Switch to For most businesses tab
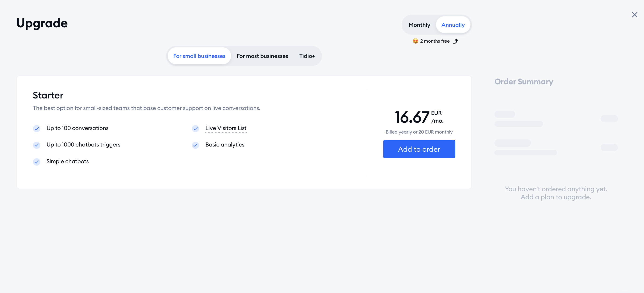This screenshot has width=644, height=293. click(x=262, y=56)
